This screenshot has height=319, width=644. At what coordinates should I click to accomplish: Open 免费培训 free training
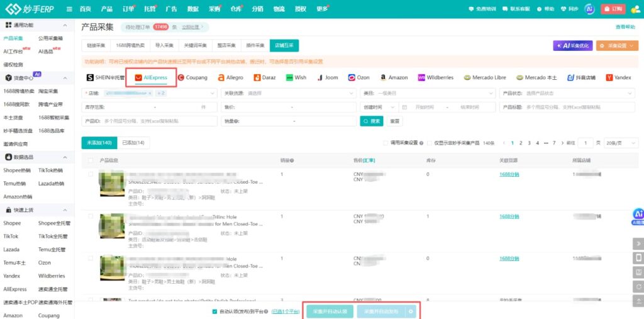[482, 9]
